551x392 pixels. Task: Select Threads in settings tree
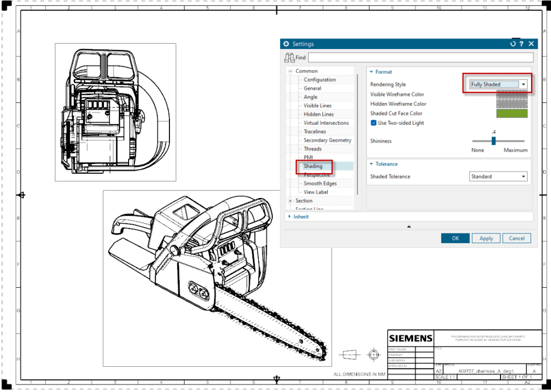click(x=313, y=149)
